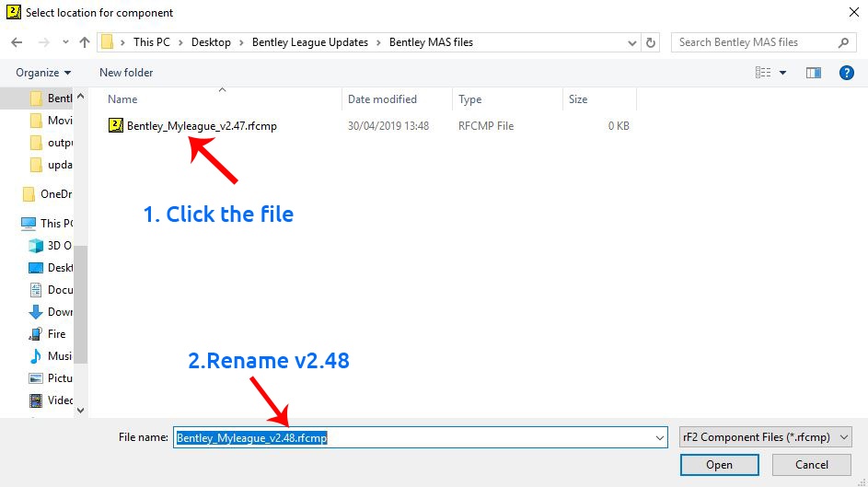Screen dimensions: 868x487
Task: Open Videos in navigation pane
Action: point(50,400)
